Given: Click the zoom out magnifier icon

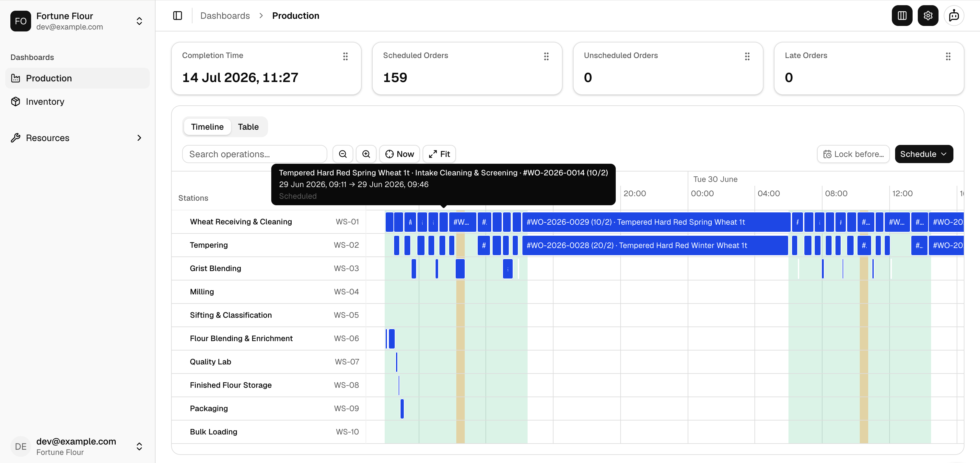Looking at the screenshot, I should click(343, 154).
